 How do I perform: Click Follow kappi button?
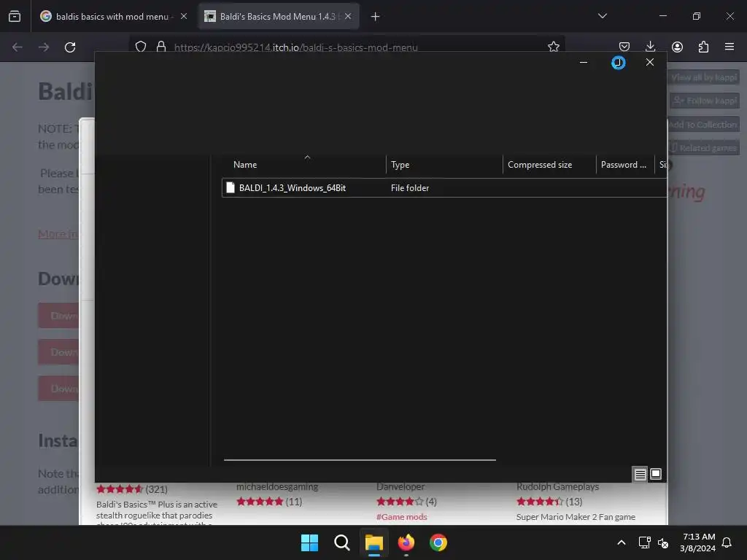click(x=705, y=101)
